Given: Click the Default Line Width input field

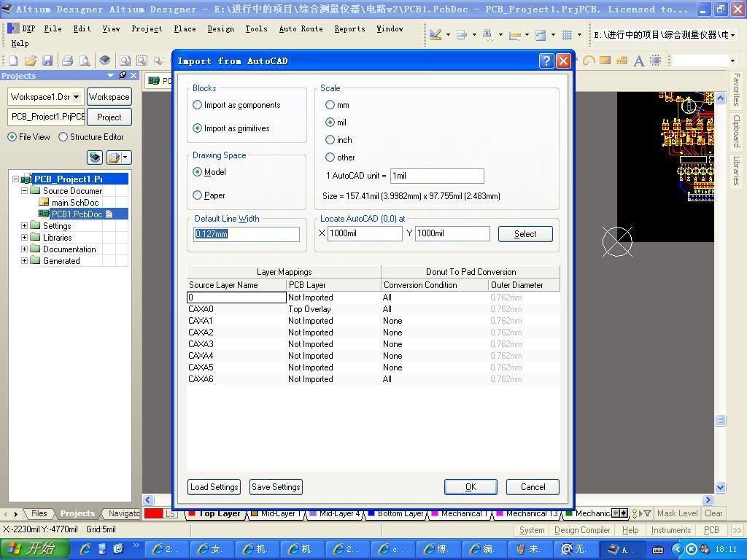Looking at the screenshot, I should [x=247, y=234].
